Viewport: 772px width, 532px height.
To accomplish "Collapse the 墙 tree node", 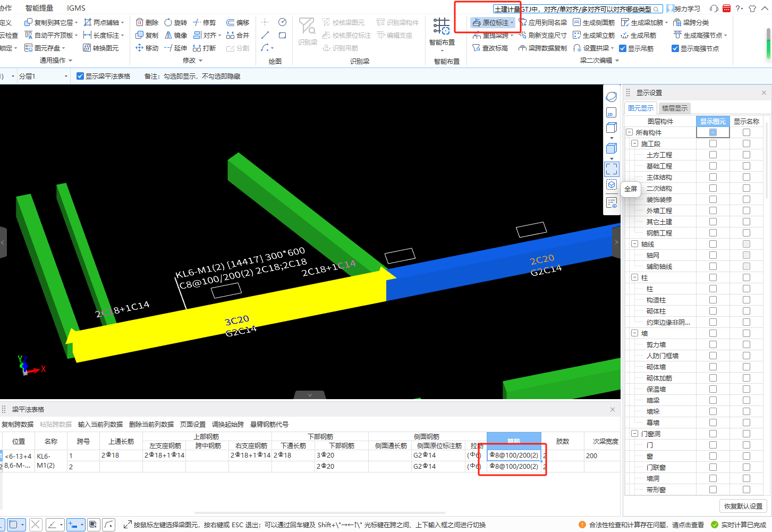I will 634,333.
